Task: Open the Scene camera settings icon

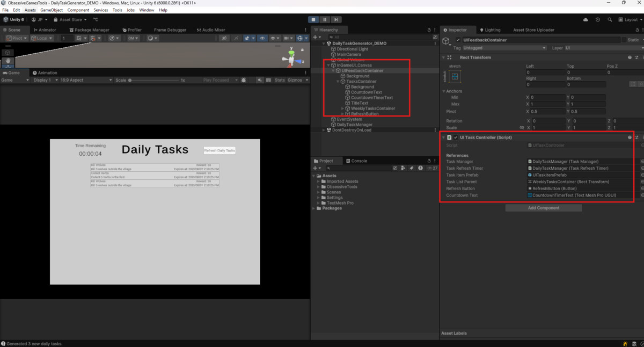Action: 289,38
